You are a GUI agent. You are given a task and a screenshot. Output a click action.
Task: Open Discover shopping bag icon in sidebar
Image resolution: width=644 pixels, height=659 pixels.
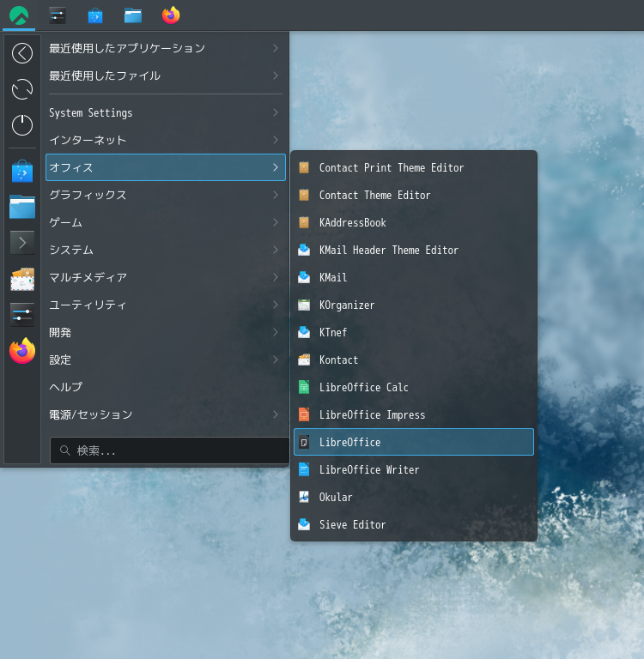coord(22,171)
